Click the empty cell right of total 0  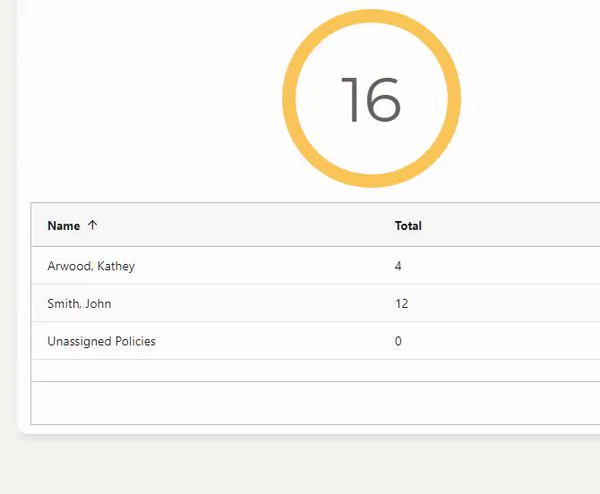click(x=520, y=341)
